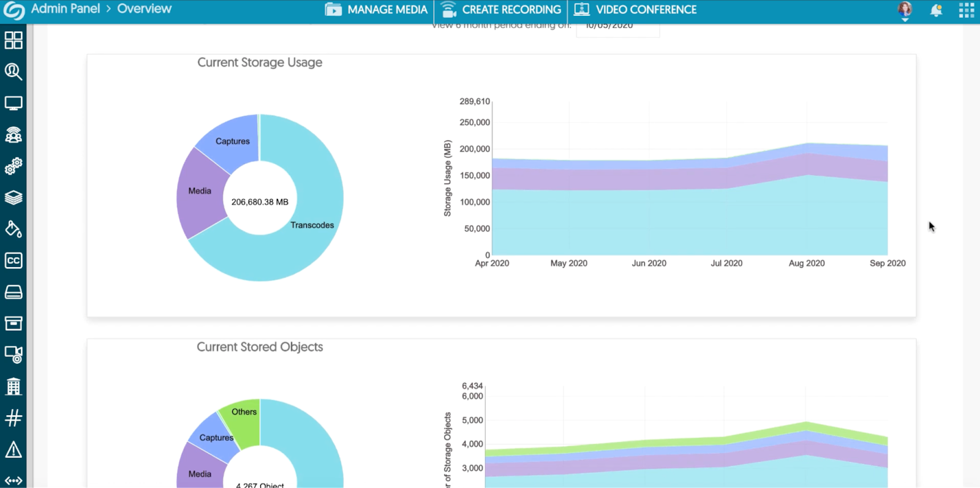Select the Transcodes slice in storage donut
Screen dimensions: 980x488
[312, 225]
